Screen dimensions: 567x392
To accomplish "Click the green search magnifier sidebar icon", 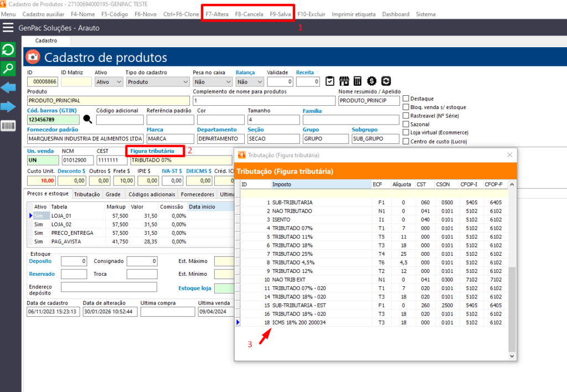I will 8,69.
